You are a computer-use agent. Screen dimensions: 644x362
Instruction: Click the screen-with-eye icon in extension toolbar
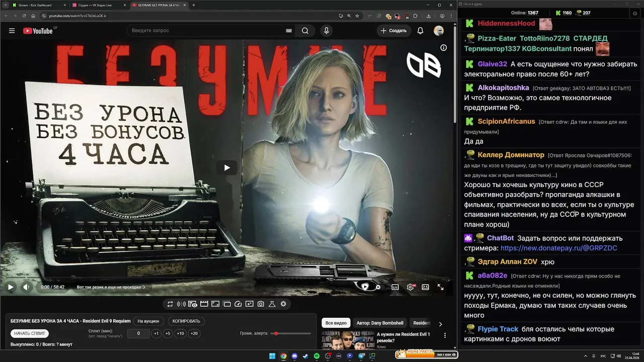(193, 304)
